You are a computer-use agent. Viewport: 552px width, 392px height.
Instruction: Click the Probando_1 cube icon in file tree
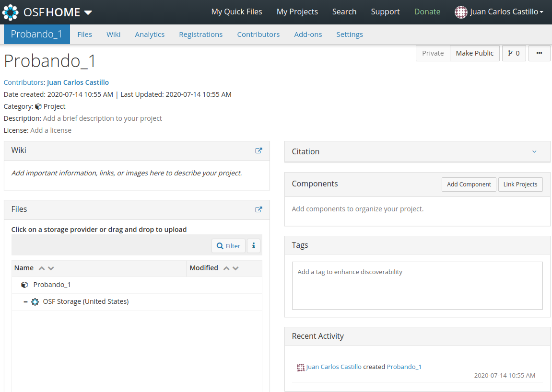(x=24, y=285)
